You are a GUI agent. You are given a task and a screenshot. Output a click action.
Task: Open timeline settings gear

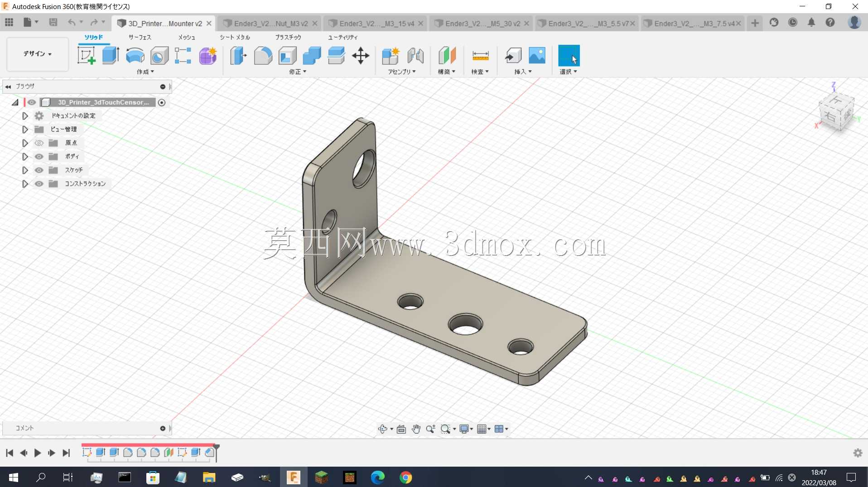(x=858, y=453)
